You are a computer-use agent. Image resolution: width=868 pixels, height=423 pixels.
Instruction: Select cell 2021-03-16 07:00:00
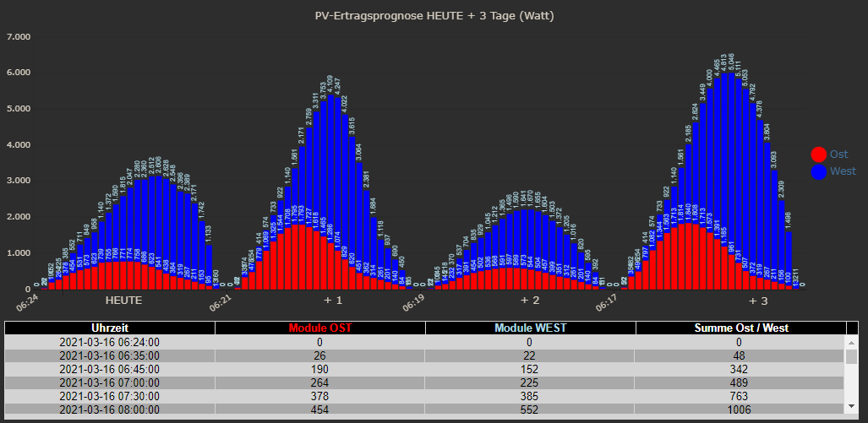click(110, 382)
